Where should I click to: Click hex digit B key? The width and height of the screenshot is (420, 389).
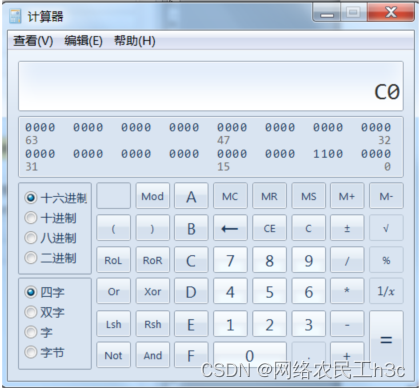pyautogui.click(x=191, y=228)
